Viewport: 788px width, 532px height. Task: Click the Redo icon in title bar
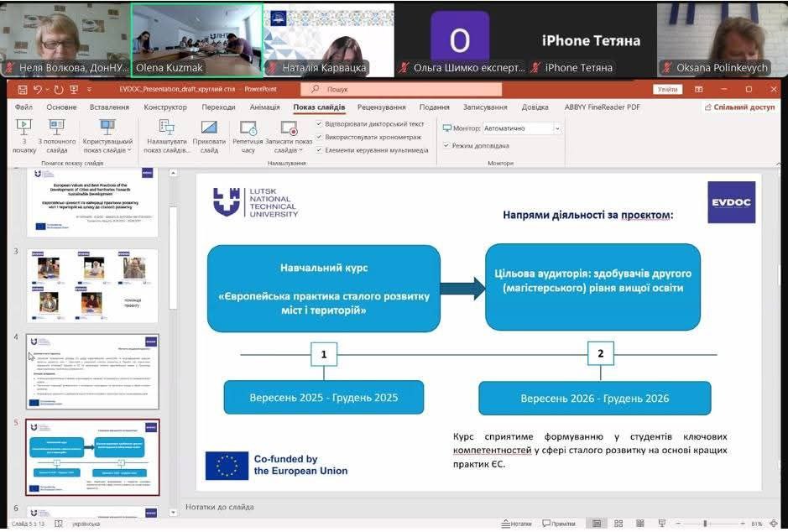59,90
